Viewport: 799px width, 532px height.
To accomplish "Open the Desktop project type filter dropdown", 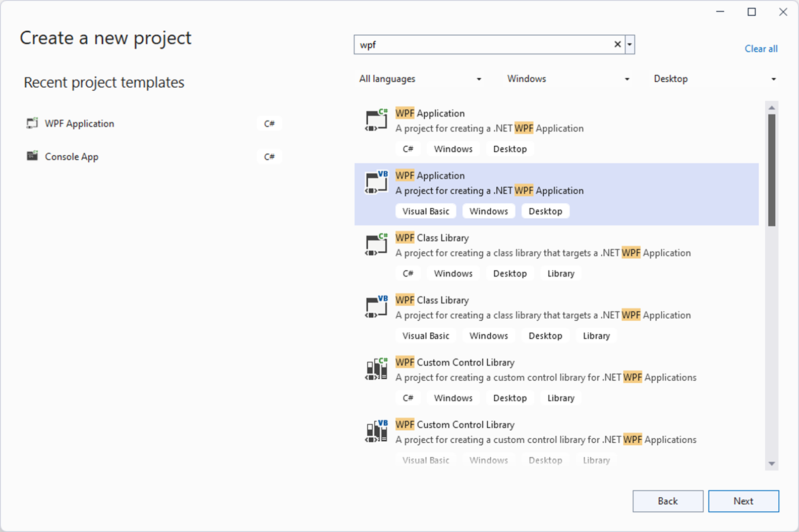I will [714, 79].
